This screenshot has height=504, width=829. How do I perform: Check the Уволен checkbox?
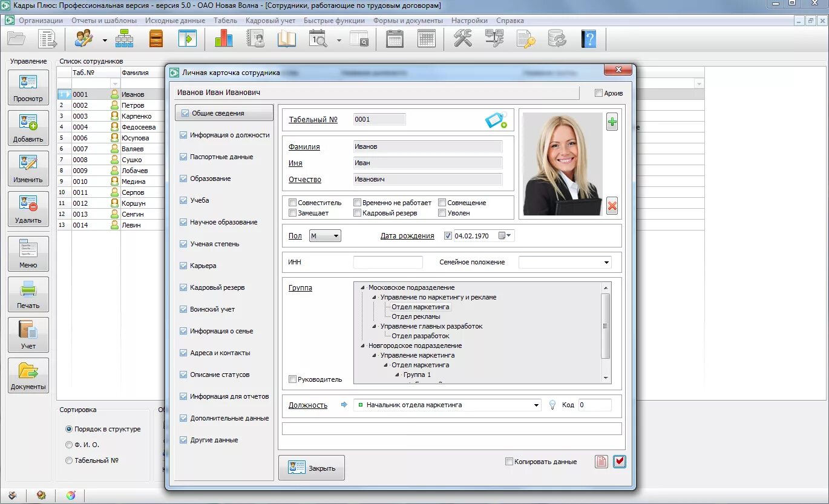point(442,213)
